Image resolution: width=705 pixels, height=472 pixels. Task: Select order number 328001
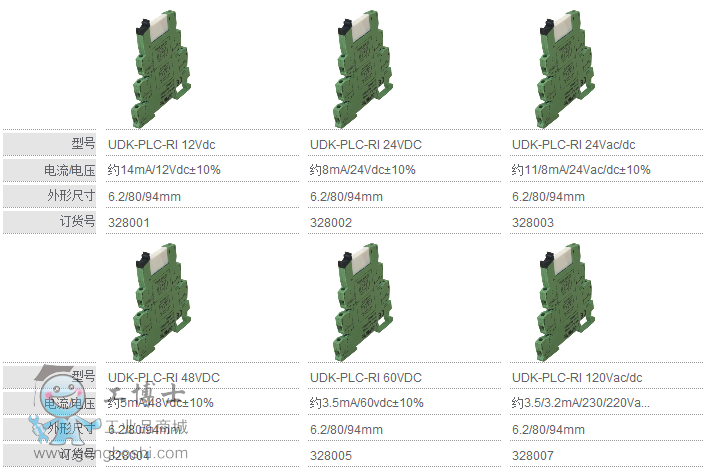pyautogui.click(x=129, y=222)
